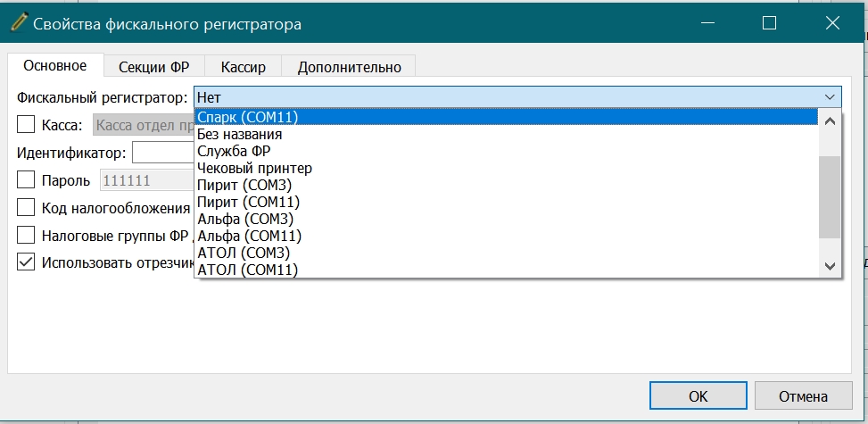Close the fiscal registrar properties dialog
Viewport: 868px width, 424px height.
pyautogui.click(x=832, y=22)
